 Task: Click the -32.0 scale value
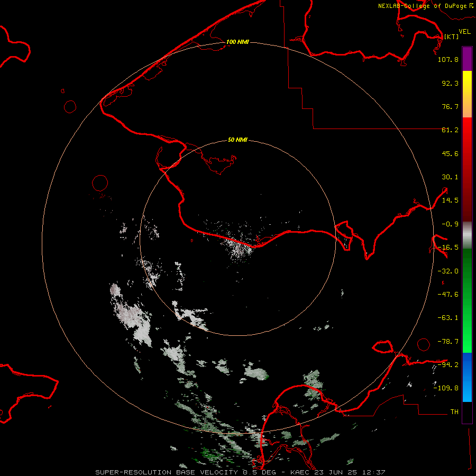point(448,271)
